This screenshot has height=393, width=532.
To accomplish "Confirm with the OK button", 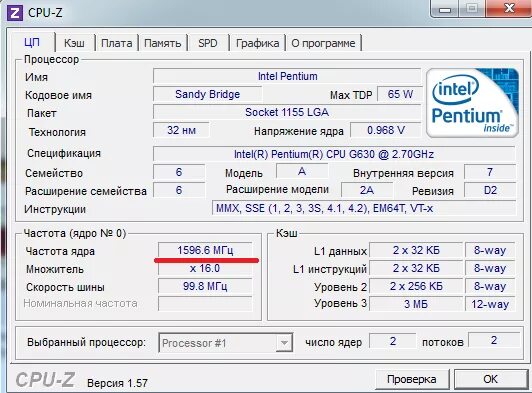I will pyautogui.click(x=491, y=379).
